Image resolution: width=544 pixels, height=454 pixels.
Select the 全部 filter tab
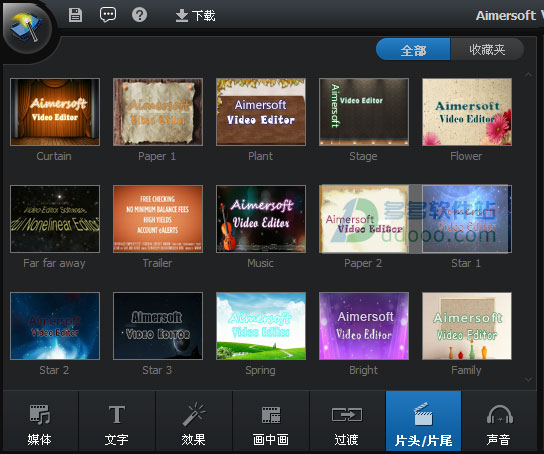413,49
